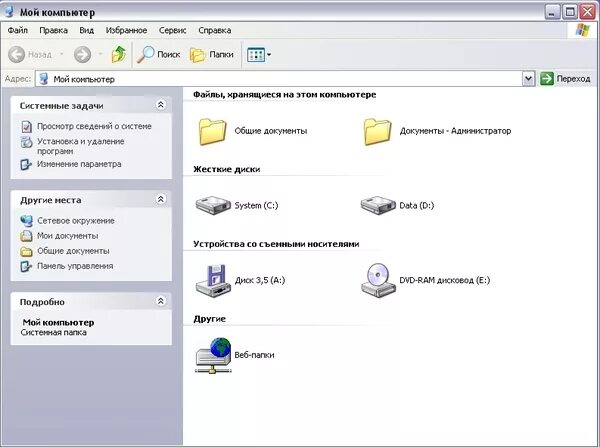This screenshot has height=447, width=600.
Task: Collapse the Системные задачи panel
Action: [x=161, y=104]
